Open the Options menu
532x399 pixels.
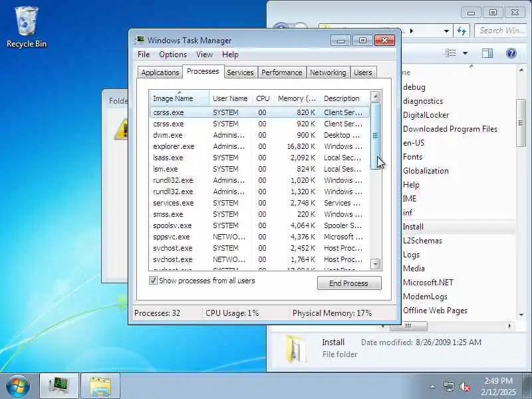tap(173, 55)
